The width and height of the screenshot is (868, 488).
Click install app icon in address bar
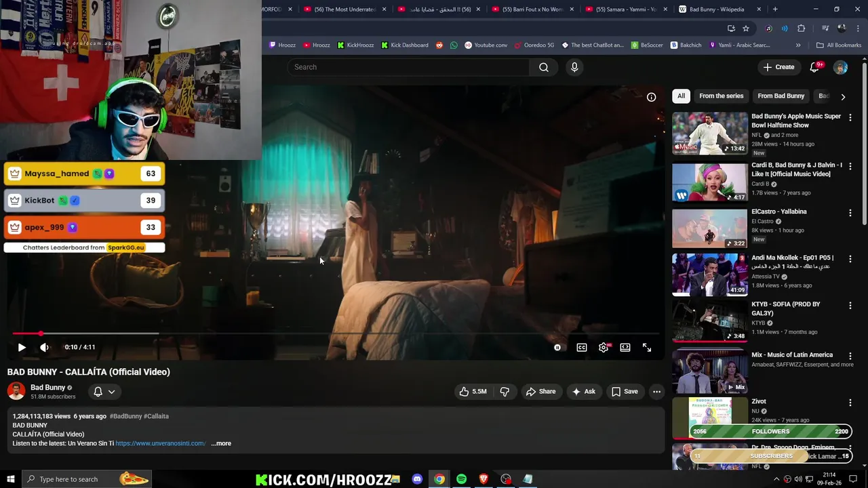click(x=731, y=28)
